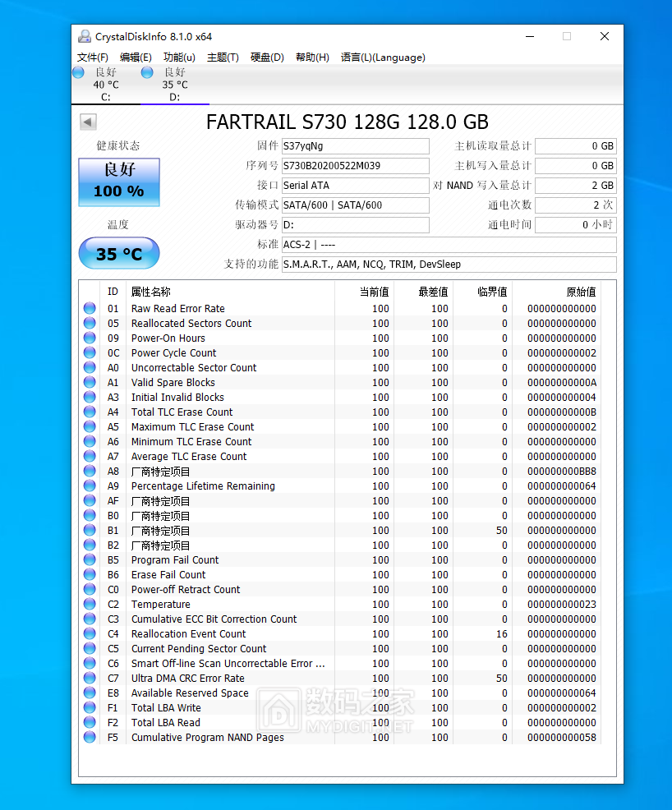
Task: Click status orb for Available Reserved Space
Action: tap(90, 693)
